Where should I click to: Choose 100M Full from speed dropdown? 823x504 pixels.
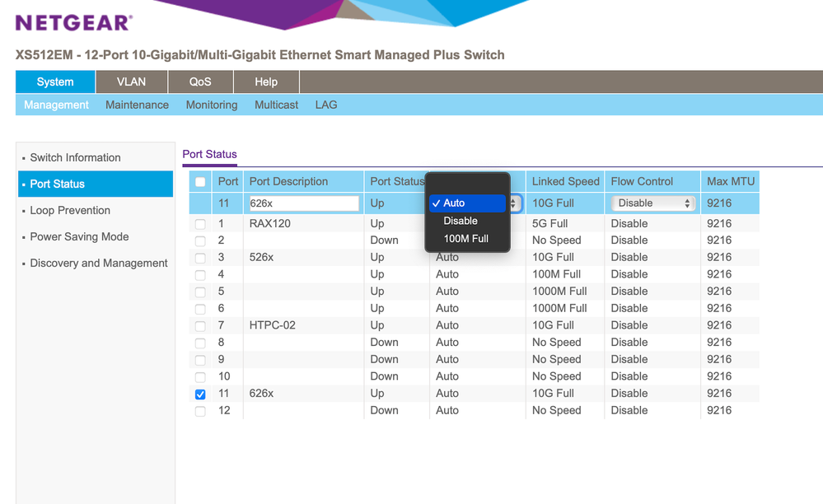pyautogui.click(x=465, y=239)
